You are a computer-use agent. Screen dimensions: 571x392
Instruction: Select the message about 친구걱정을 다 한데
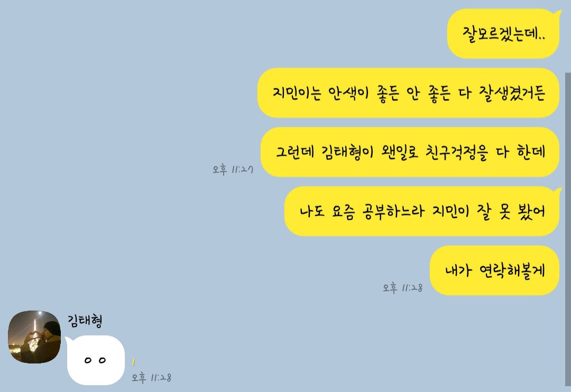410,152
